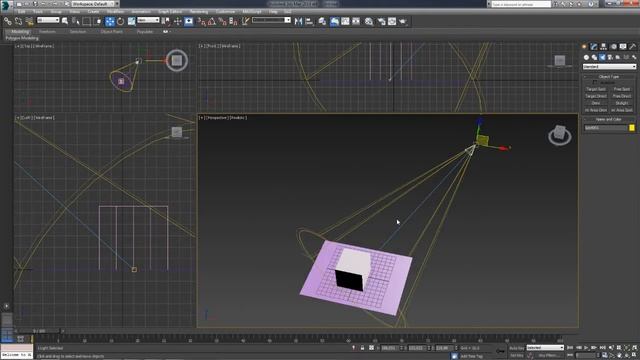This screenshot has width=640, height=360.
Task: Collapse the Object Type rollout
Action: click(x=609, y=77)
